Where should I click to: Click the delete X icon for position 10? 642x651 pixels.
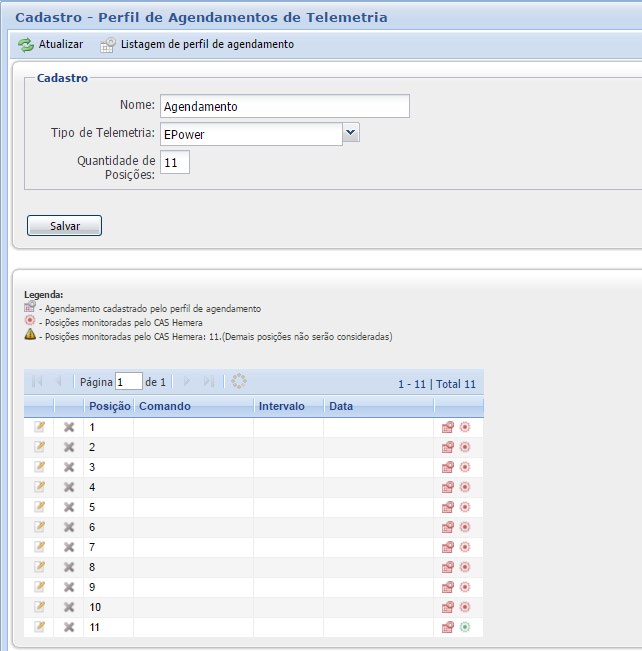[x=69, y=607]
